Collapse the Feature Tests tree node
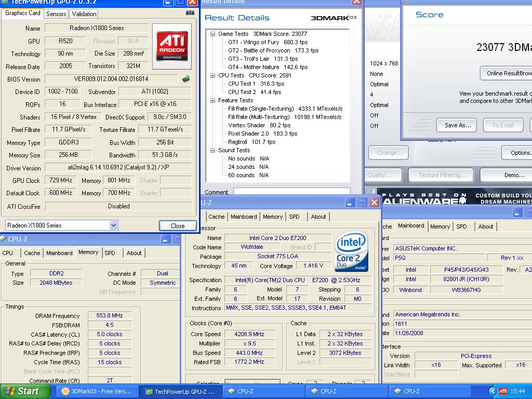 coord(212,100)
